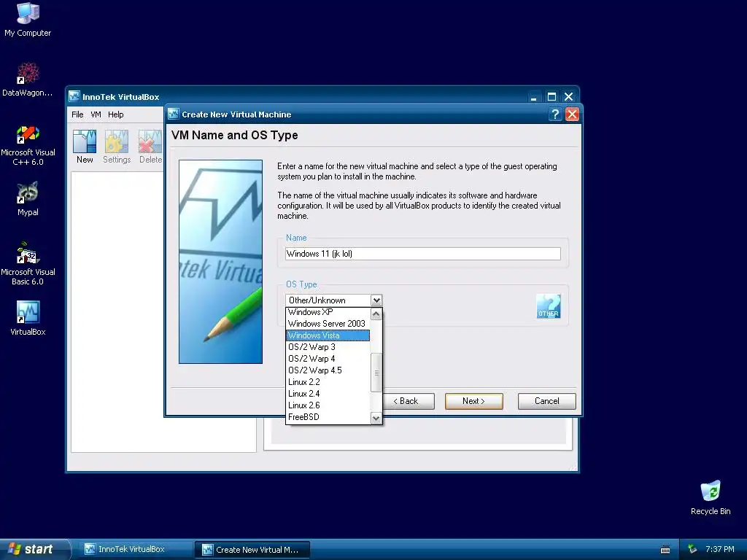Collapse the OS Type combo box arrow
Screen dimensions: 747x560
[376, 300]
